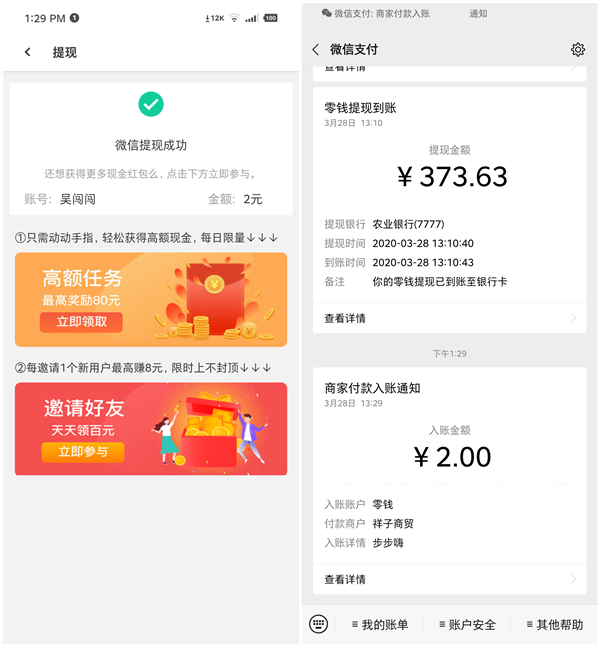The image size is (600, 646).
Task: Tap the WiFi status icon
Action: coord(234,18)
